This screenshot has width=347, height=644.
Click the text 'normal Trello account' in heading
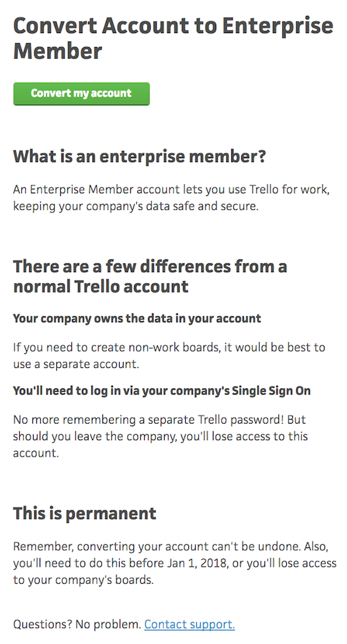coord(101,287)
